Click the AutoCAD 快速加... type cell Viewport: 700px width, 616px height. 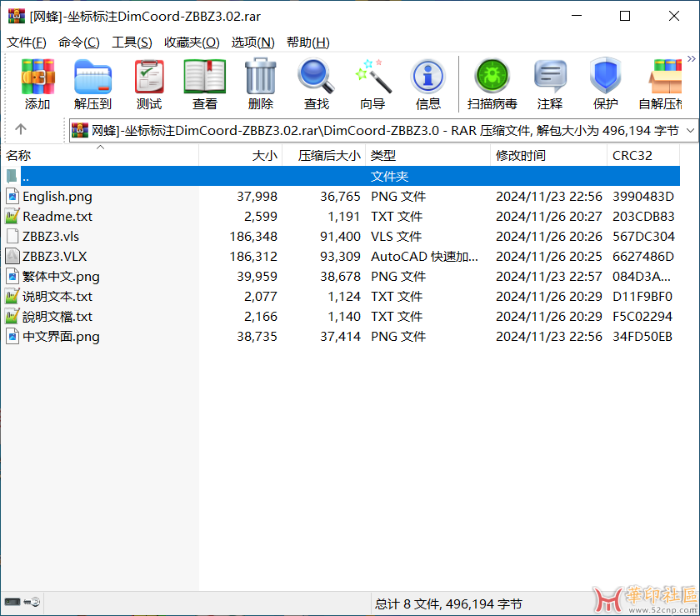pyautogui.click(x=424, y=256)
